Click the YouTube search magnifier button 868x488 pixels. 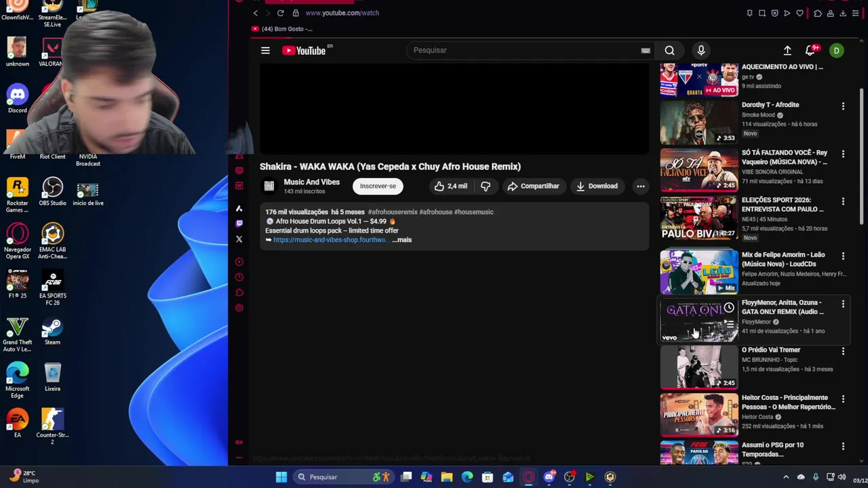669,50
